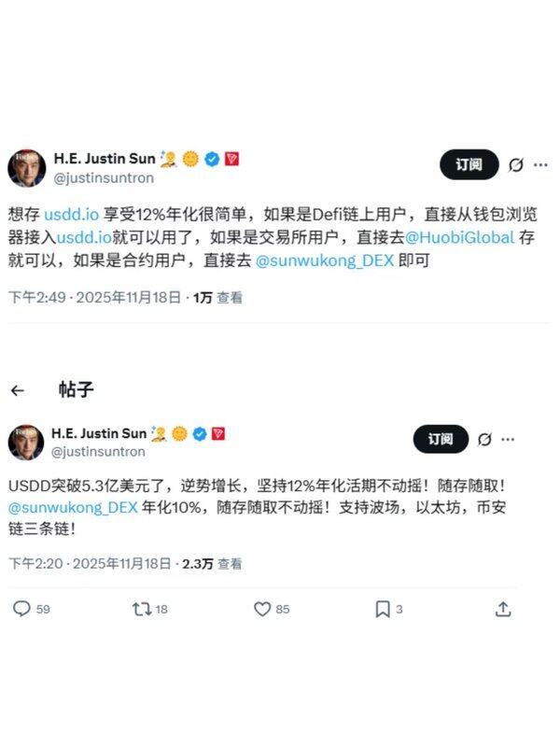Open @sunwukong_DEX mention in the lower tweet

(73, 507)
